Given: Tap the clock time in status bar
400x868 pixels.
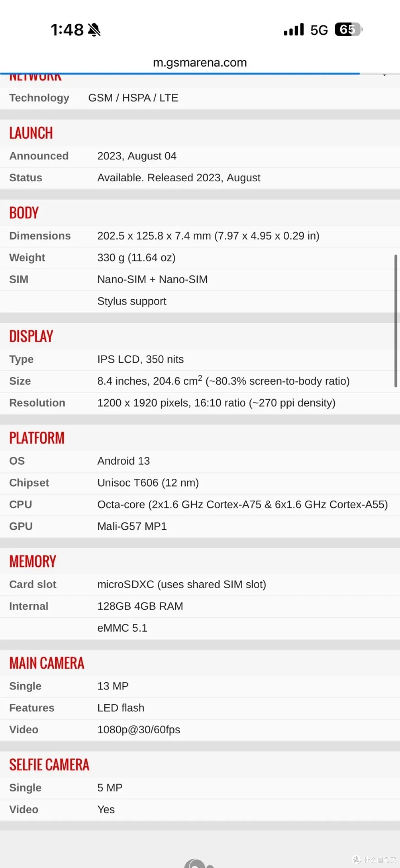Looking at the screenshot, I should click(67, 30).
